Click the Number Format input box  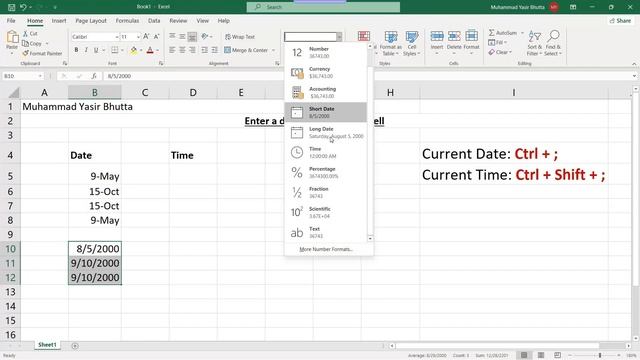(310, 37)
